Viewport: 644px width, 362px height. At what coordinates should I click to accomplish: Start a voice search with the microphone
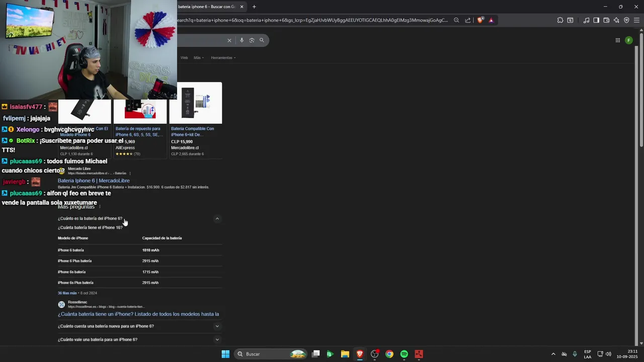tap(242, 40)
